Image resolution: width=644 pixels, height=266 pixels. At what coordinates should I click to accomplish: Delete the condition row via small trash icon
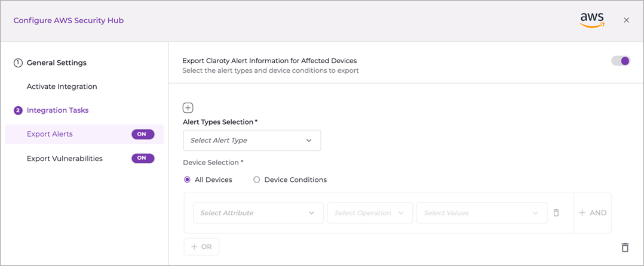point(556,213)
